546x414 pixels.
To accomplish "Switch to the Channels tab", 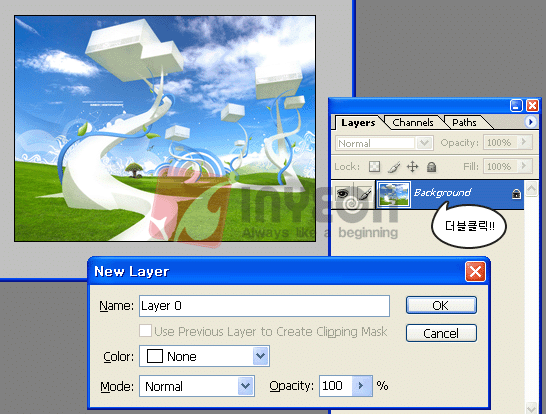I will 413,123.
